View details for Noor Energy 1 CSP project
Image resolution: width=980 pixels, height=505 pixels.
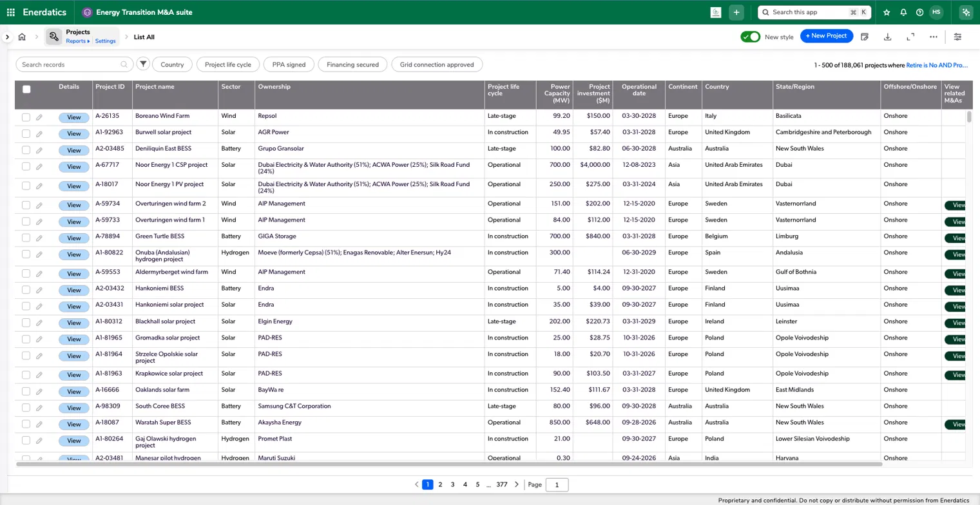tap(73, 167)
